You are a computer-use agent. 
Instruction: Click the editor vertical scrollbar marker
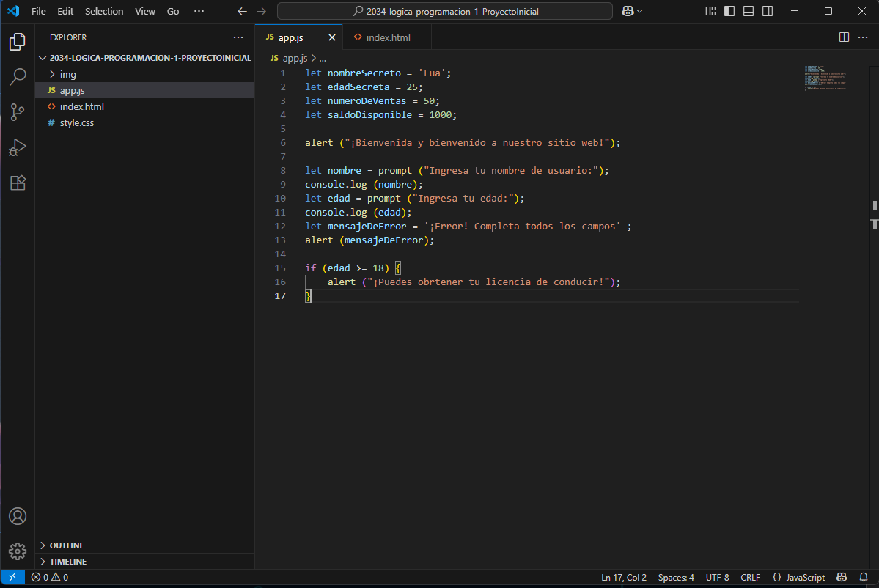[x=875, y=206]
